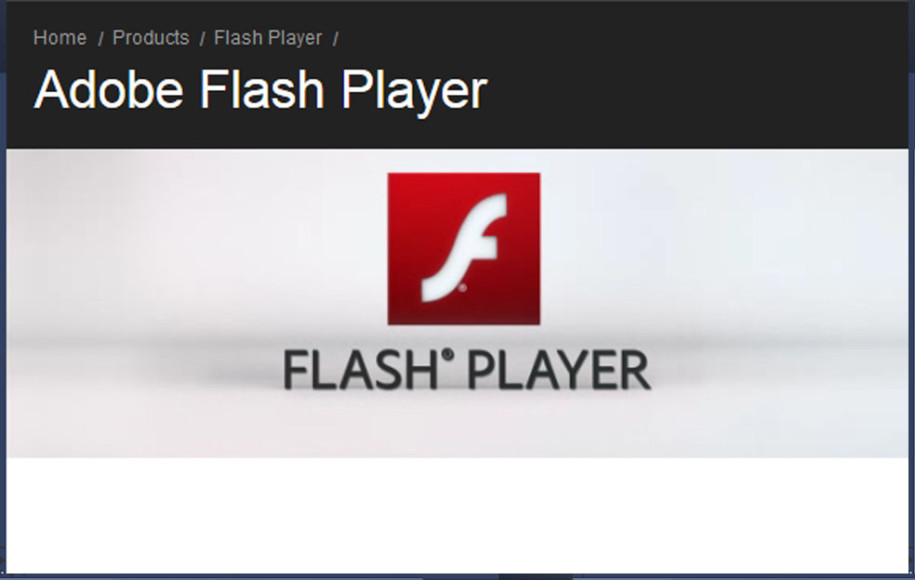Open the Products breadcrumb link
Image resolution: width=915 pixels, height=580 pixels.
tap(151, 38)
